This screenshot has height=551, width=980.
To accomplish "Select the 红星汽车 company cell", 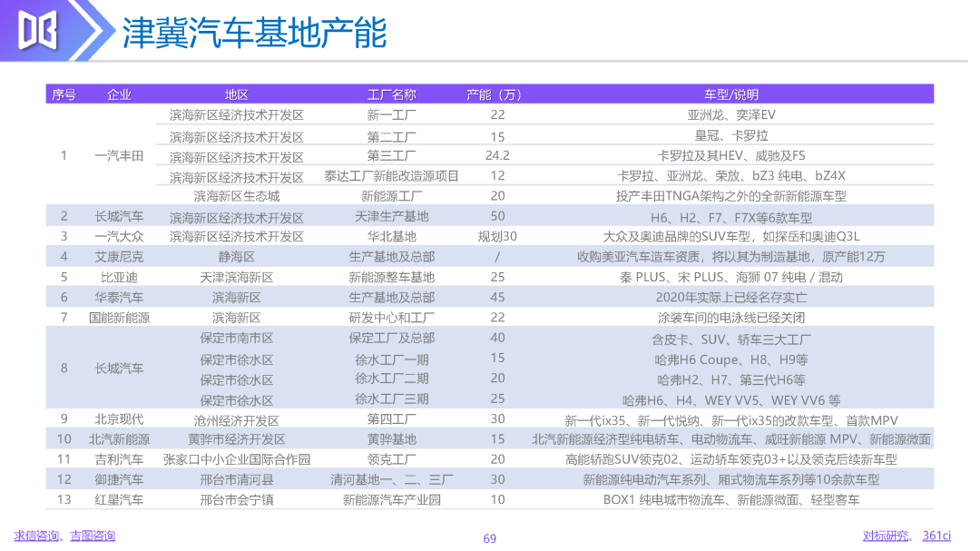I will 119,500.
